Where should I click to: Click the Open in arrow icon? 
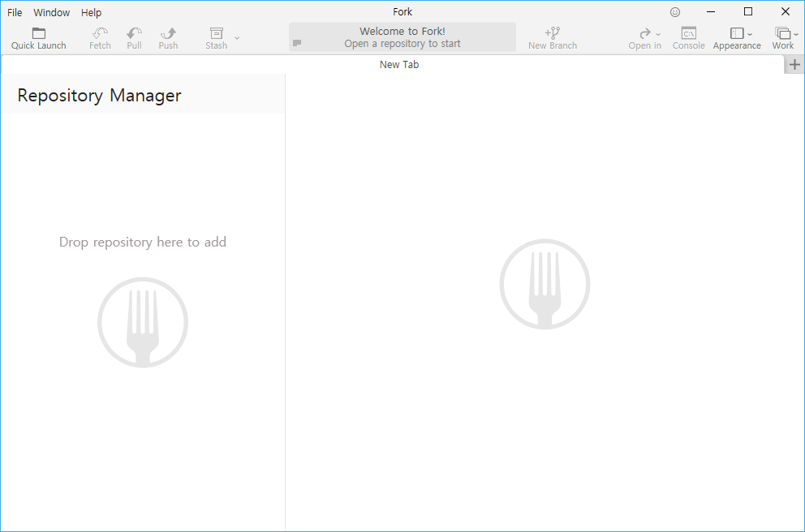(x=645, y=33)
